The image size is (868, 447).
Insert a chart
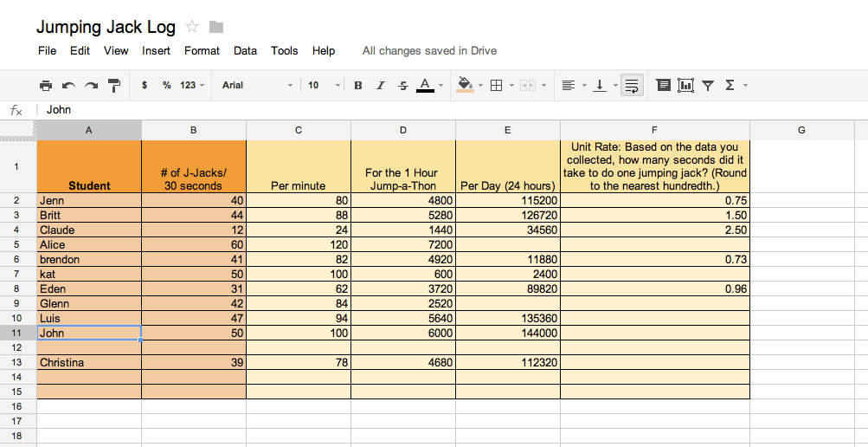pos(686,85)
